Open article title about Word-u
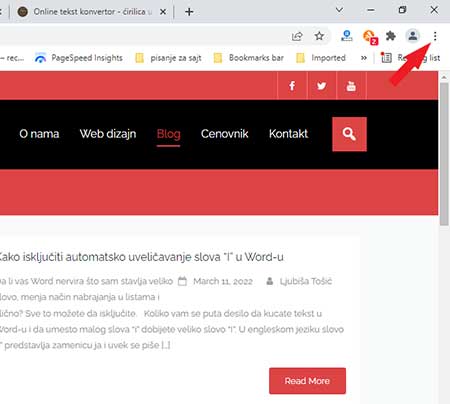The image size is (450, 404). click(141, 257)
